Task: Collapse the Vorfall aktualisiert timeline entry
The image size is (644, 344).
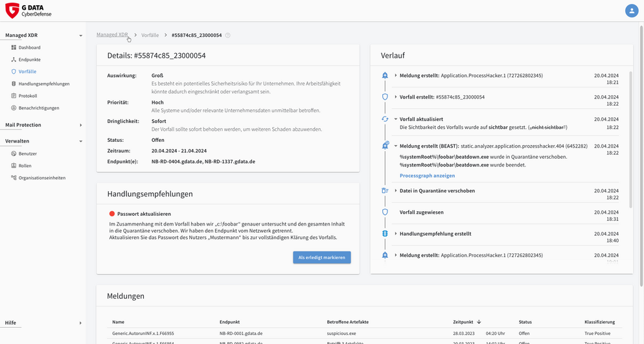Action: pos(396,119)
